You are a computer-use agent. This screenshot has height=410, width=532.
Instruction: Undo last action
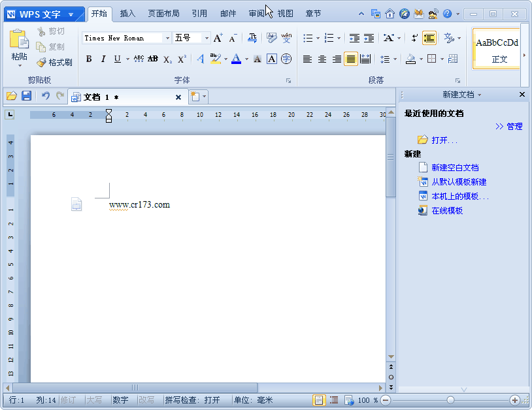[46, 96]
